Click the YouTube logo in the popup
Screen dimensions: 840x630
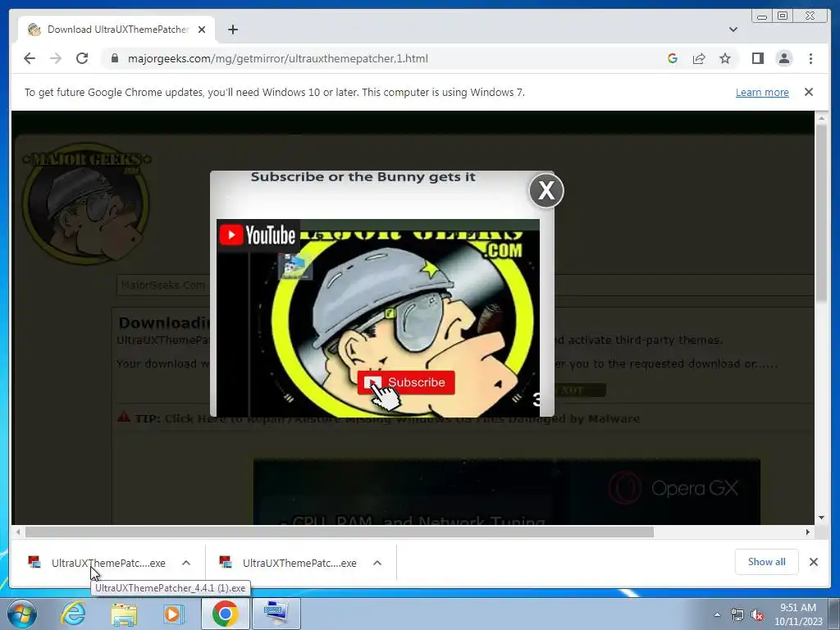coord(258,235)
